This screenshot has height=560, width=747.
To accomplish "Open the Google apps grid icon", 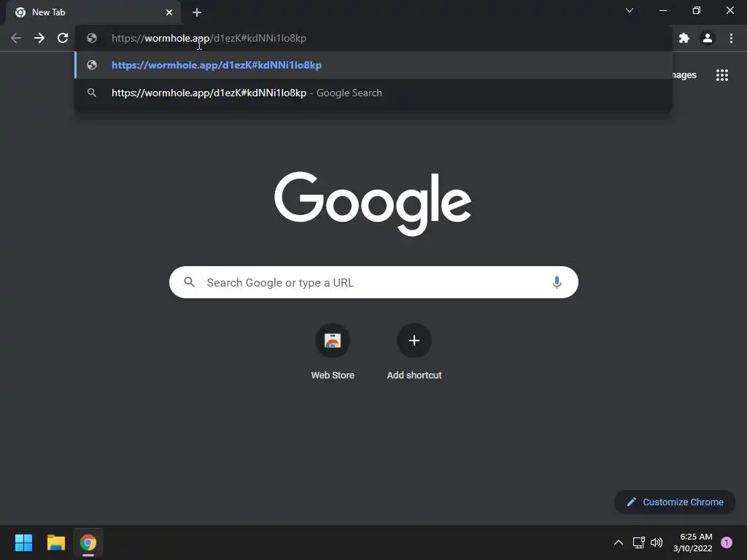I will (x=721, y=75).
